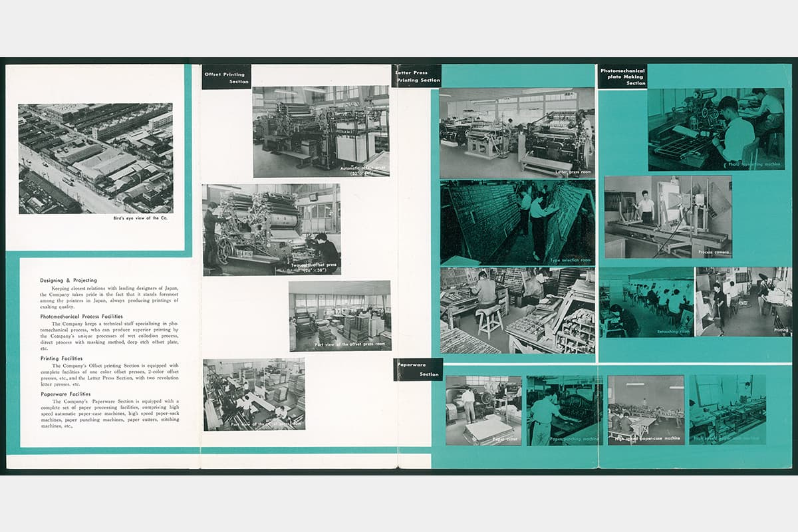This screenshot has width=798, height=532.
Task: View the letter press room photo
Action: click(517, 133)
